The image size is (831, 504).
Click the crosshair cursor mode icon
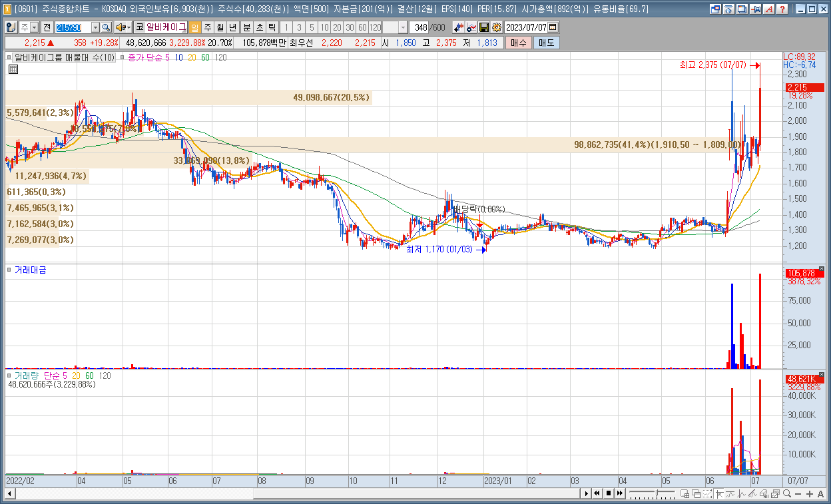click(x=719, y=493)
